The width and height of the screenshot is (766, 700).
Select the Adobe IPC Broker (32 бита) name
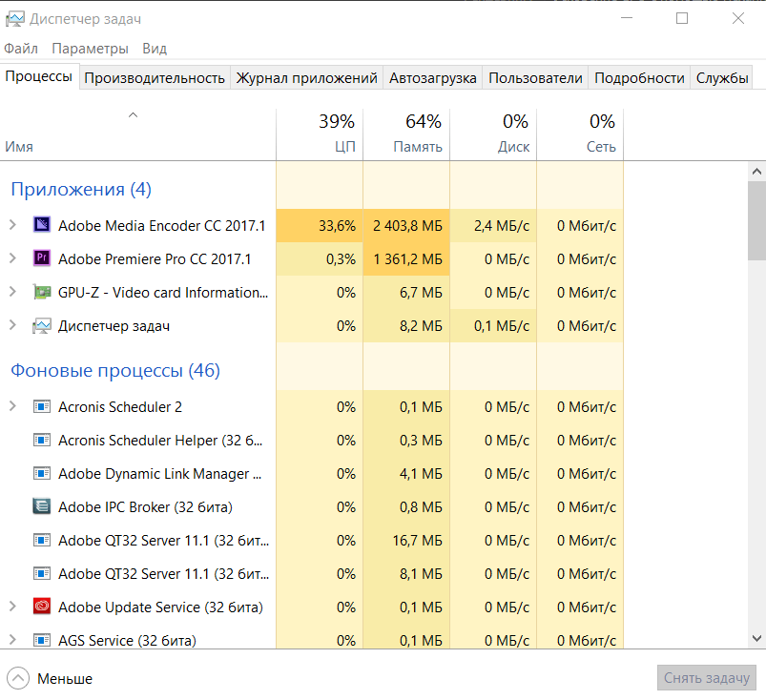tap(145, 507)
